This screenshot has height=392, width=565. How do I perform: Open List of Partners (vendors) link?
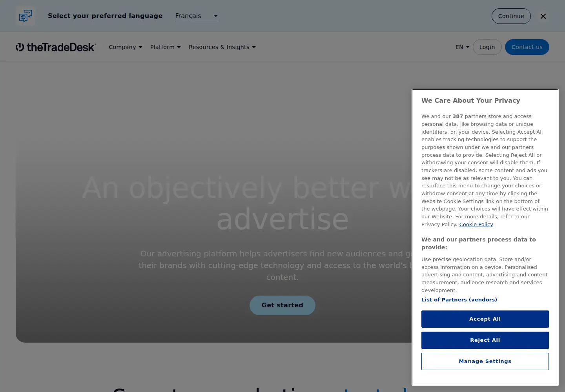pos(459,300)
